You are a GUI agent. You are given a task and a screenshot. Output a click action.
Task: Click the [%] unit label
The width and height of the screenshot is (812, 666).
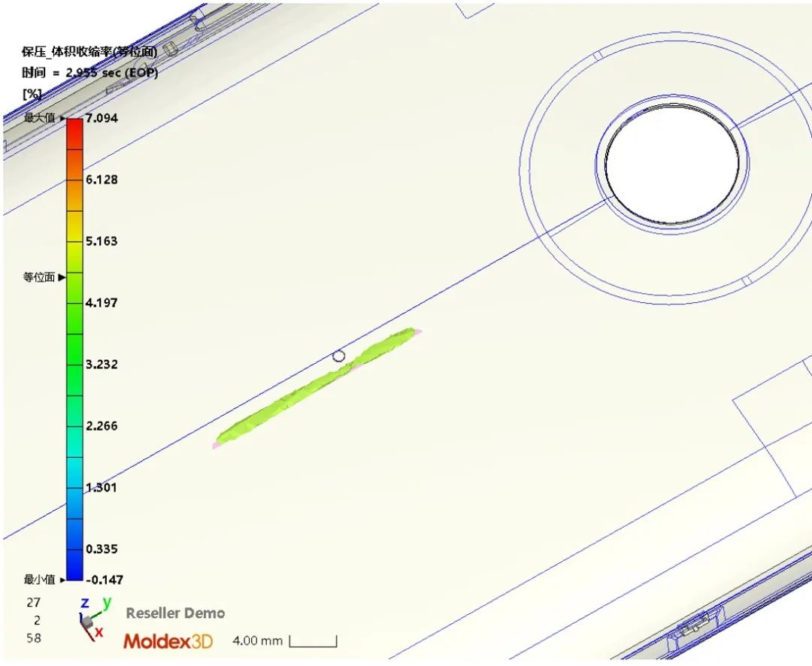pos(32,94)
